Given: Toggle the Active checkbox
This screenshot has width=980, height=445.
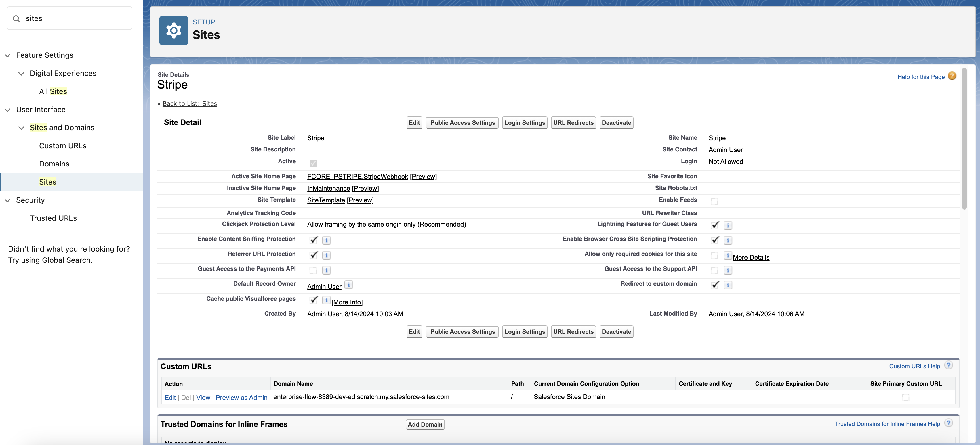Looking at the screenshot, I should coord(313,163).
